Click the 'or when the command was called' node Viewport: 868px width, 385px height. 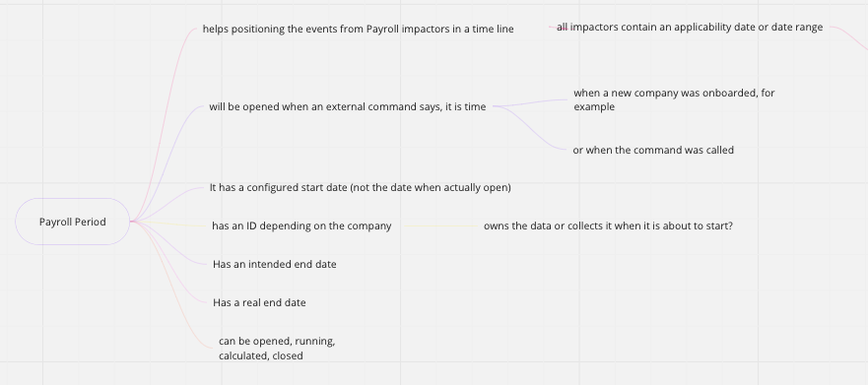pos(653,150)
